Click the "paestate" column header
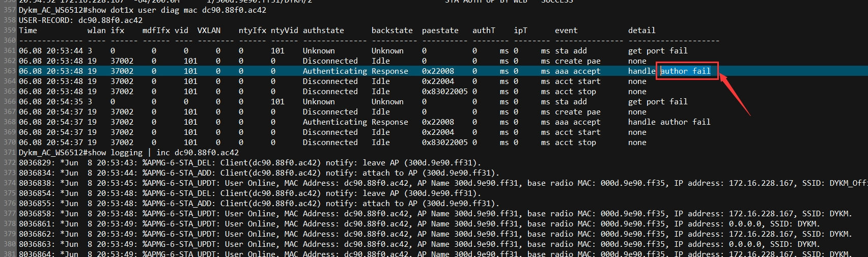 (x=440, y=31)
